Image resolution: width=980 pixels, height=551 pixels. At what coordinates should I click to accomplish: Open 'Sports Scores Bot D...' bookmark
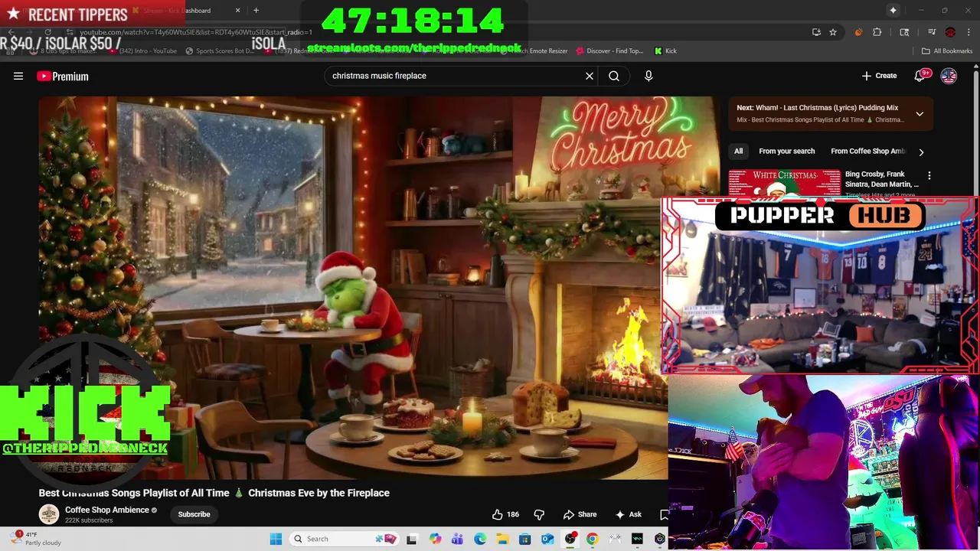click(x=219, y=51)
